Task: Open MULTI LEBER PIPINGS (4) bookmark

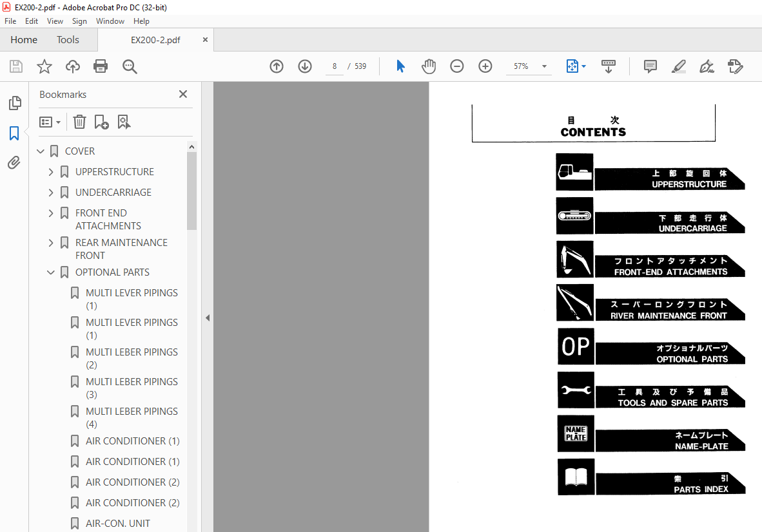Action: click(132, 417)
